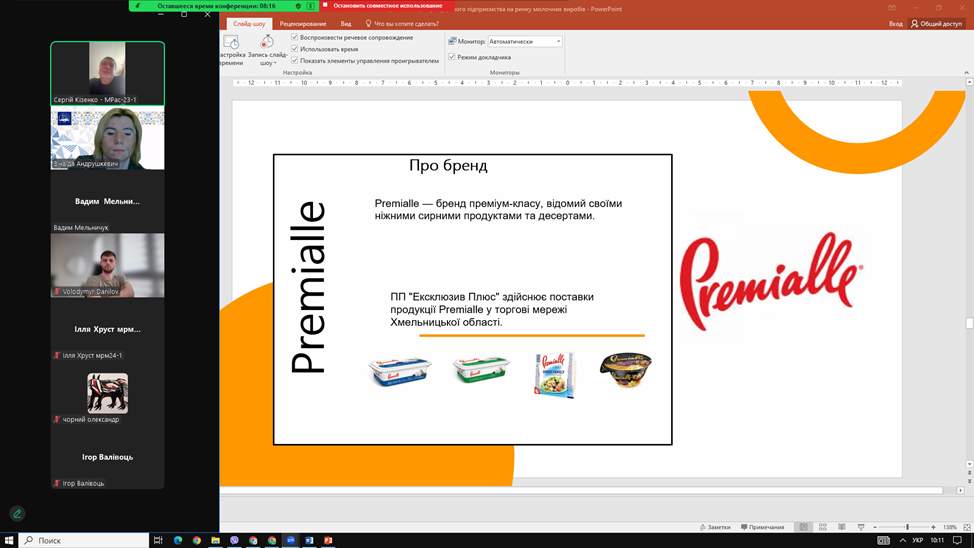Click the fit slide to window icon

tap(967, 527)
